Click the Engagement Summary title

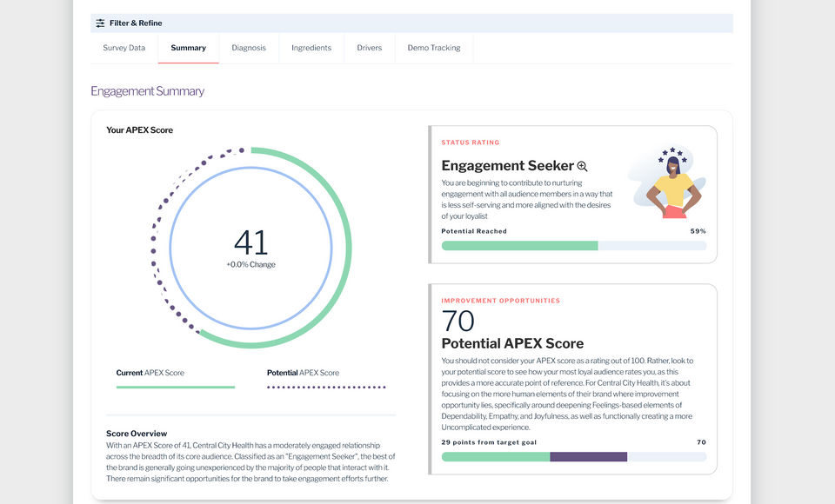148,91
